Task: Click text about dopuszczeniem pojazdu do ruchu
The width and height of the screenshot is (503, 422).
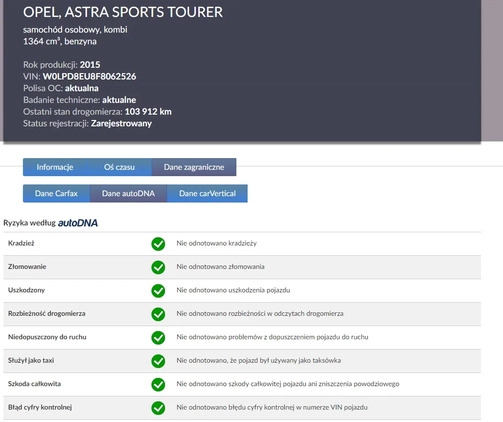Action: pos(272,337)
